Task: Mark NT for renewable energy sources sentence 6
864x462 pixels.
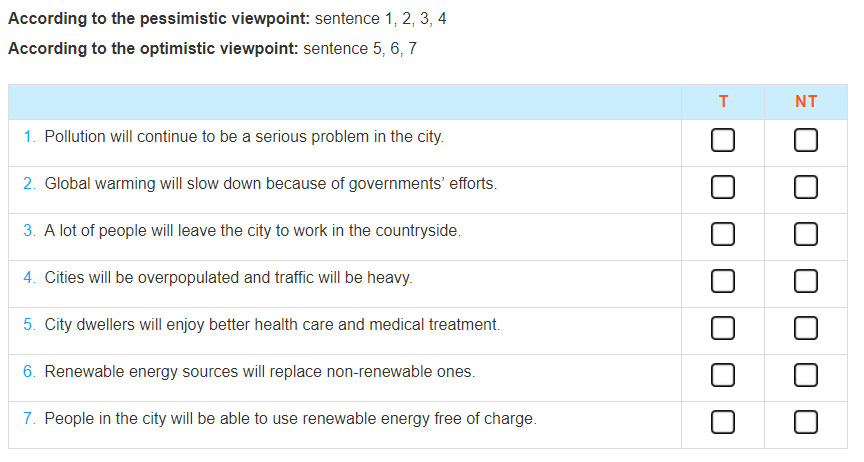Action: 805,375
